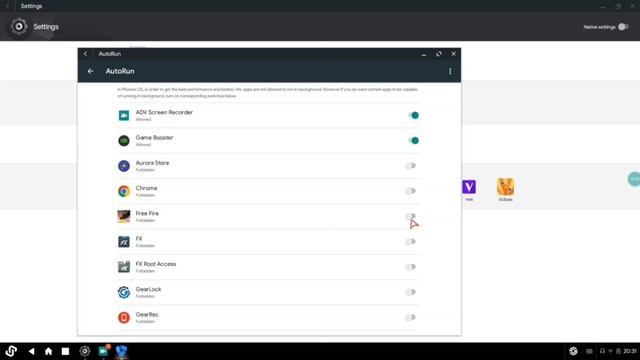Screen dimensions: 640x360
Task: Enable FX Root Access autorun switch
Action: [x=410, y=267]
